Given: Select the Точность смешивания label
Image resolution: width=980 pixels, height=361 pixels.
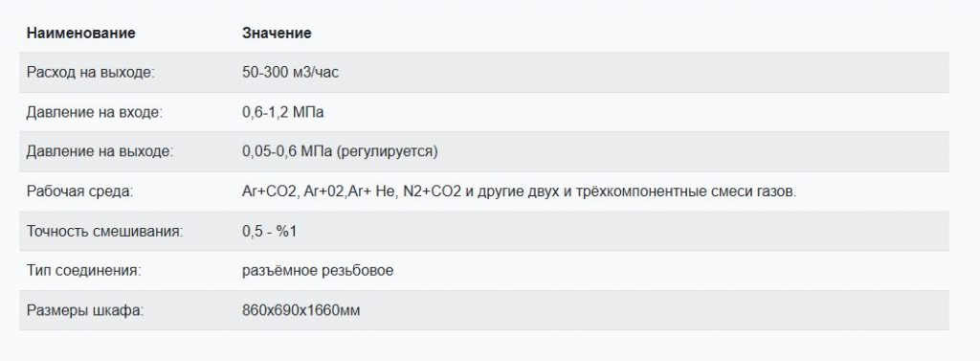Looking at the screenshot, I should 105,232.
